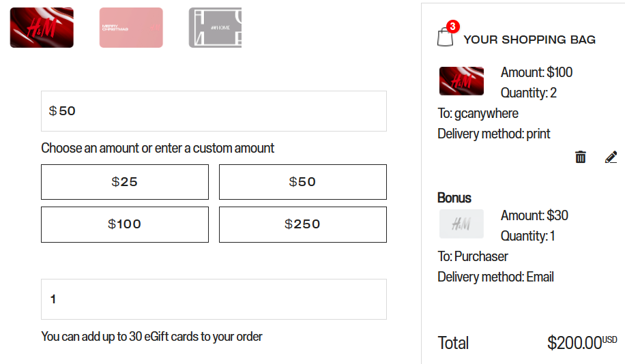Click the $200.00 total amount
The height and width of the screenshot is (364, 625).
coord(575,342)
